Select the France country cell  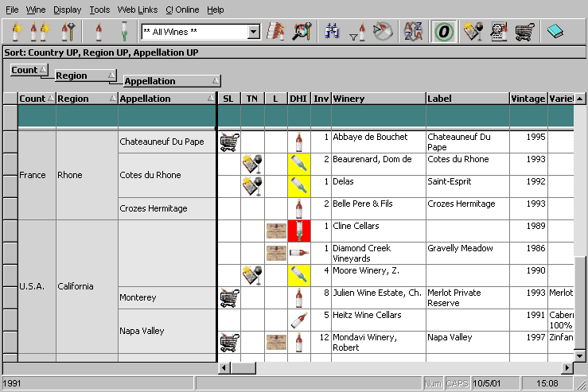37,175
